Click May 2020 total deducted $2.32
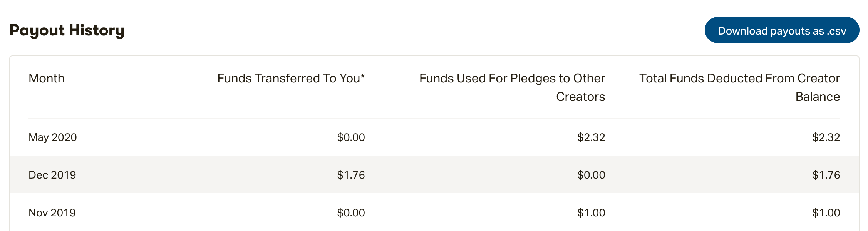The height and width of the screenshot is (231, 868). (x=826, y=137)
